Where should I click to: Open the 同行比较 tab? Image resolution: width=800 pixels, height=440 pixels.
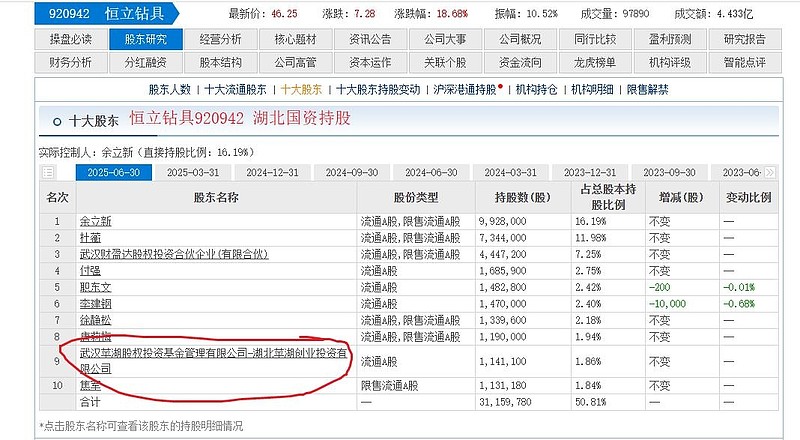pos(595,39)
